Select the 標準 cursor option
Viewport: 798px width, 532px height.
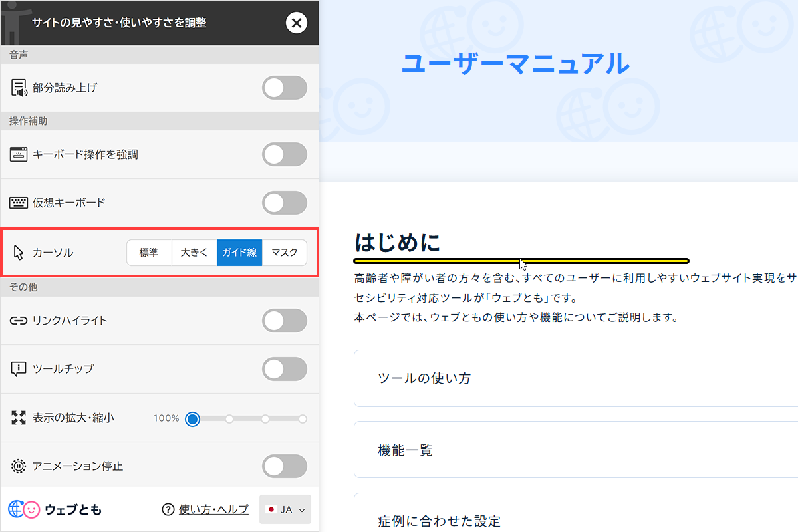[x=149, y=253]
